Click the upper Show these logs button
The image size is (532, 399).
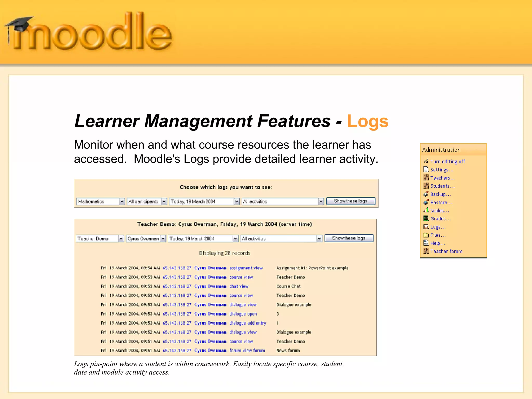tap(351, 201)
